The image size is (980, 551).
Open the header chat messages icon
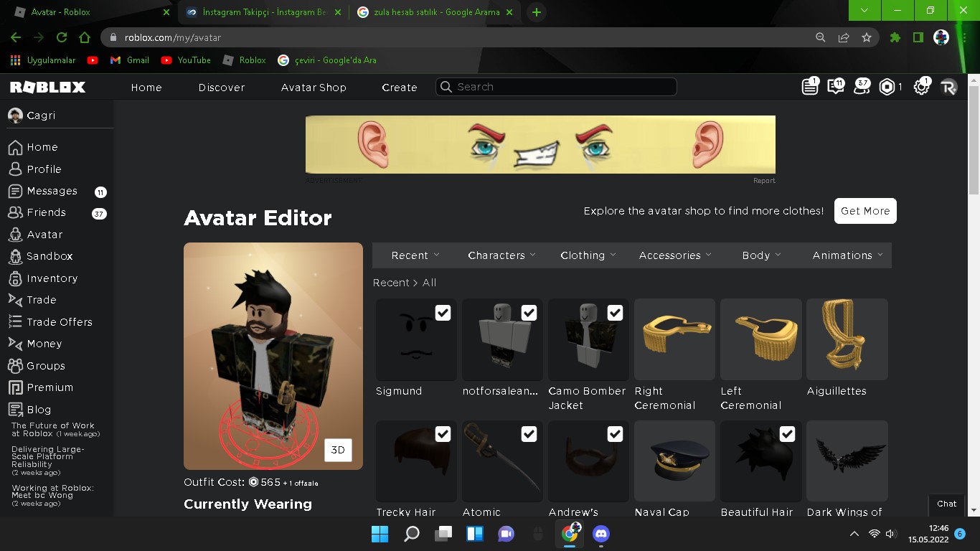836,87
